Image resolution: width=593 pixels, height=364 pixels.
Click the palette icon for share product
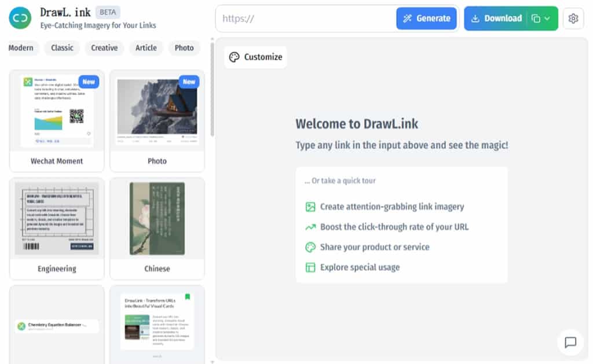pos(310,247)
